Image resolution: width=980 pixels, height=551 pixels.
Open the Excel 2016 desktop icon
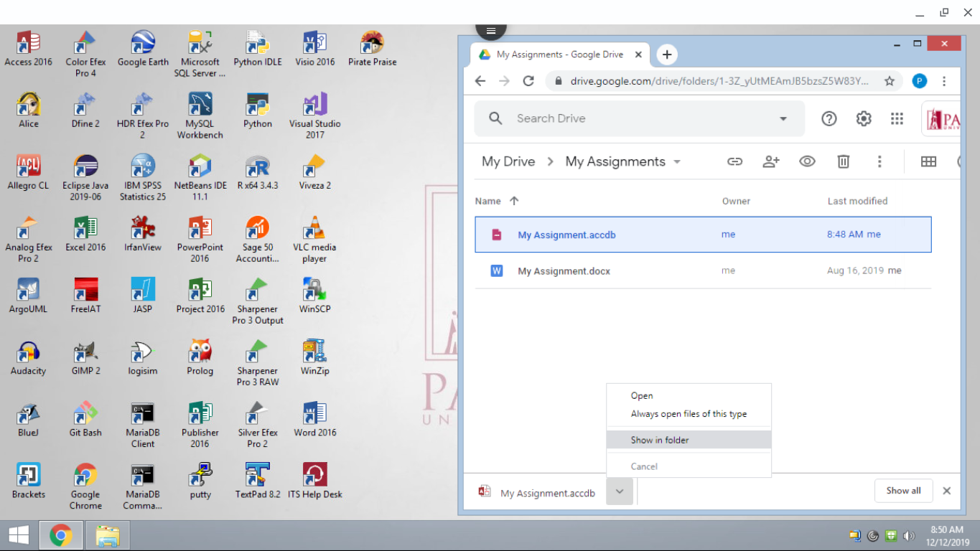85,233
